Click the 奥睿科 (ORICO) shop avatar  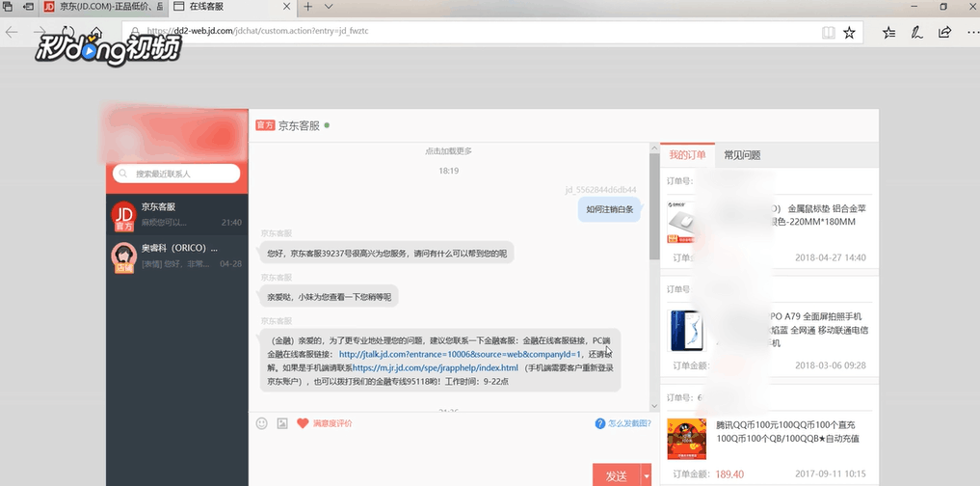[123, 257]
